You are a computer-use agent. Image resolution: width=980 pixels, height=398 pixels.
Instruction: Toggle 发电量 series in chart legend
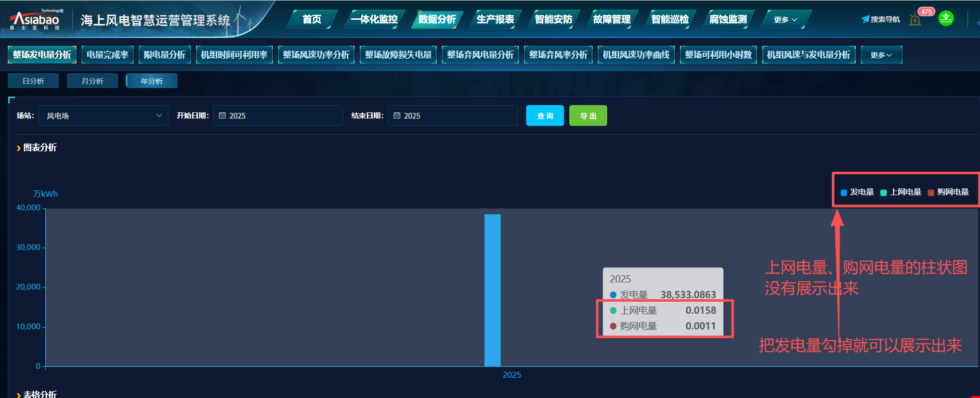(857, 192)
